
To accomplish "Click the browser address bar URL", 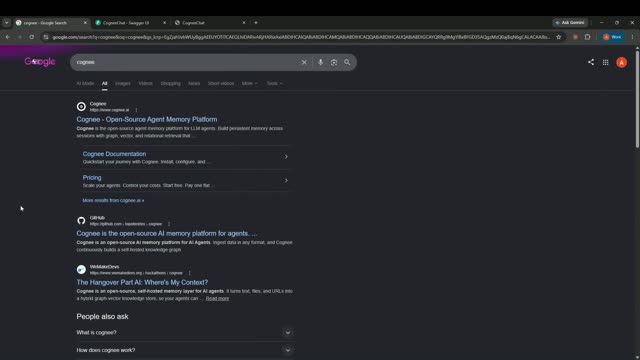I will coord(301,37).
